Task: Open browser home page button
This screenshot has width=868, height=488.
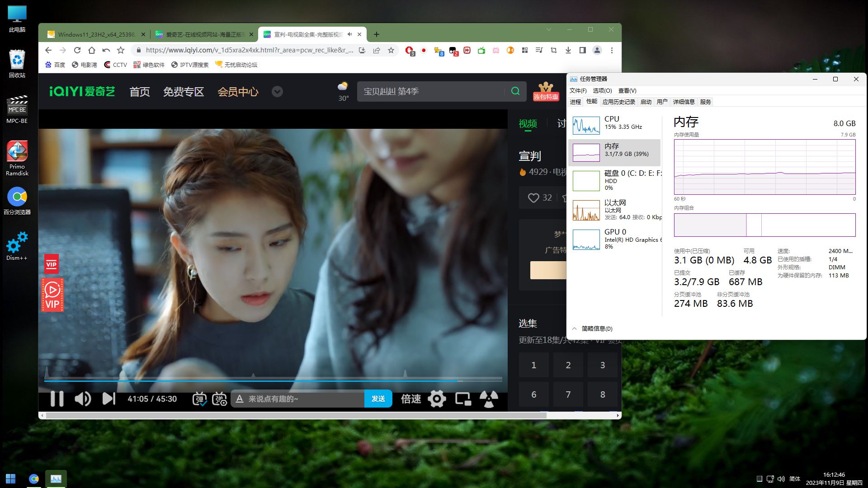Action: (x=92, y=50)
